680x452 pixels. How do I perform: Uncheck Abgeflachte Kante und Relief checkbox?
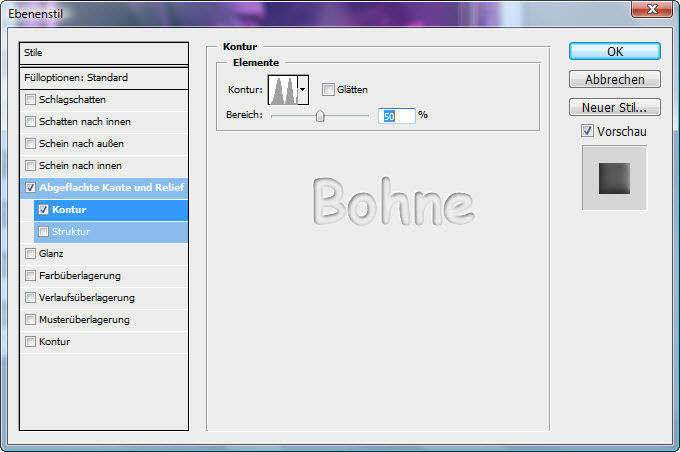pos(31,188)
